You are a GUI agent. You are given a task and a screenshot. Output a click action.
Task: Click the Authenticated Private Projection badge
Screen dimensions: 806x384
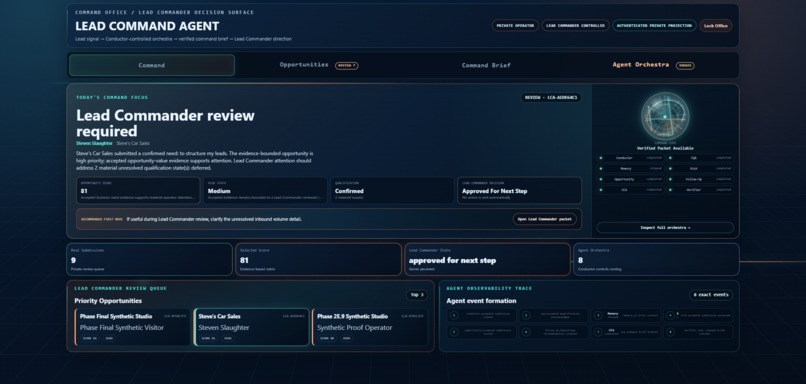click(654, 26)
